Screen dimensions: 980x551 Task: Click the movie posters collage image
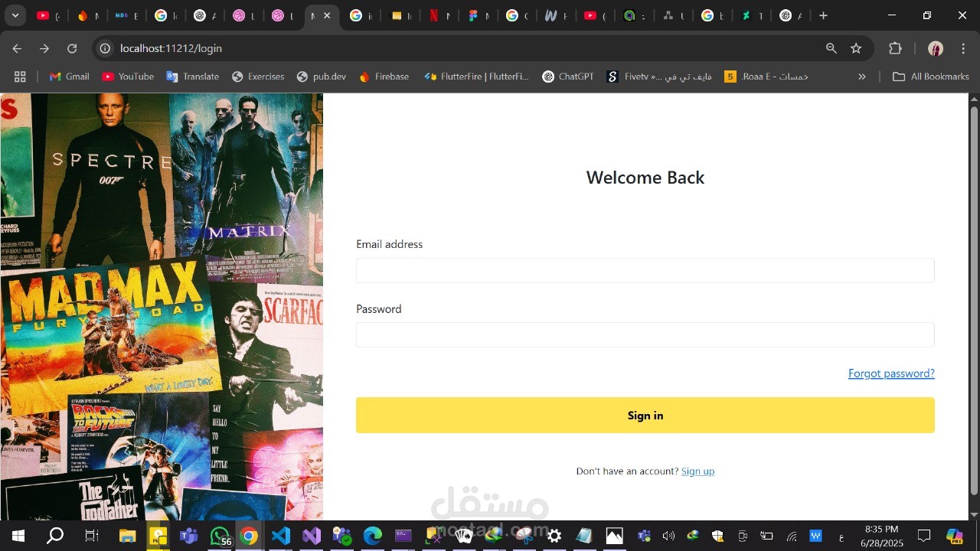click(162, 307)
